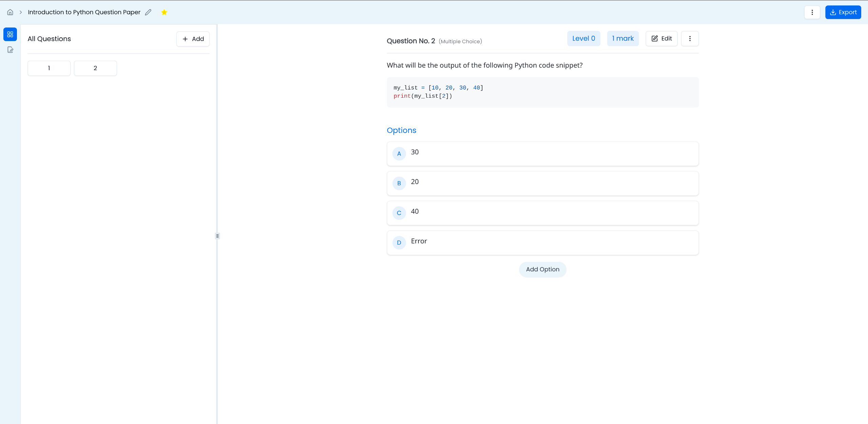Screen dimensions: 868x424
Task: Open the top-bar three-dot menu
Action: click(x=812, y=12)
